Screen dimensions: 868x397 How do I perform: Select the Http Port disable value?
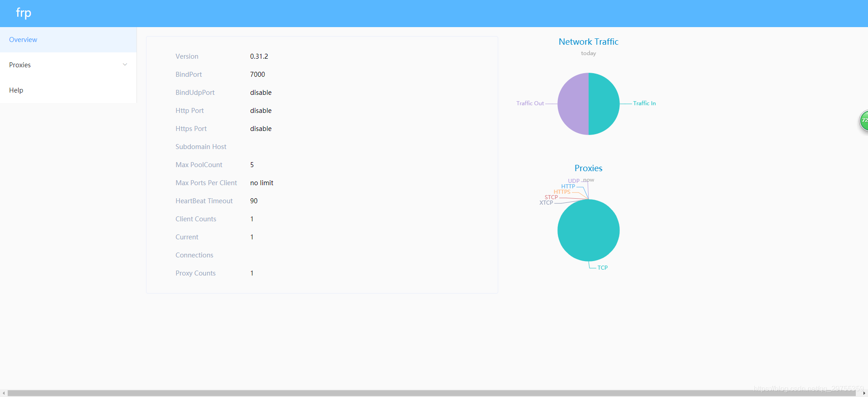coord(261,111)
